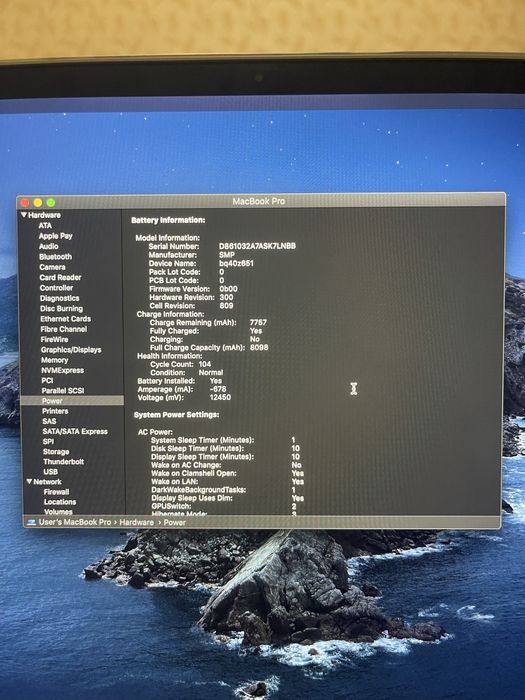
Task: Click User's MacBook Pro in path bar
Action: coord(75,522)
